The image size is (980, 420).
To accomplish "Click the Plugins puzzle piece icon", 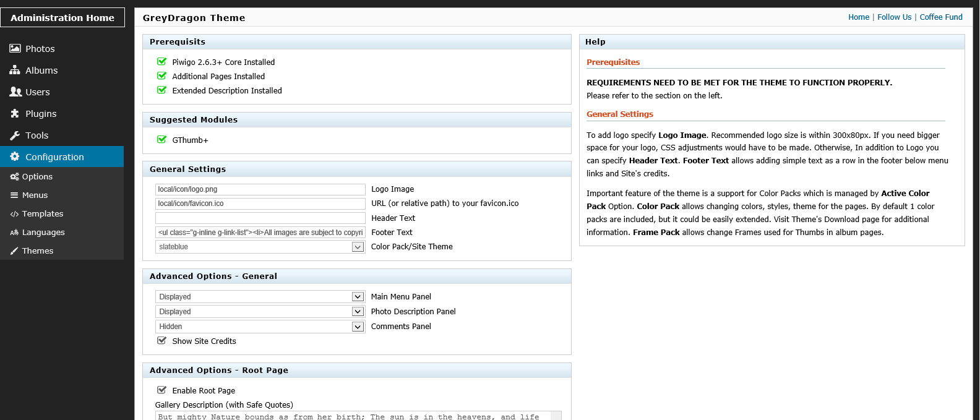I will click(15, 114).
